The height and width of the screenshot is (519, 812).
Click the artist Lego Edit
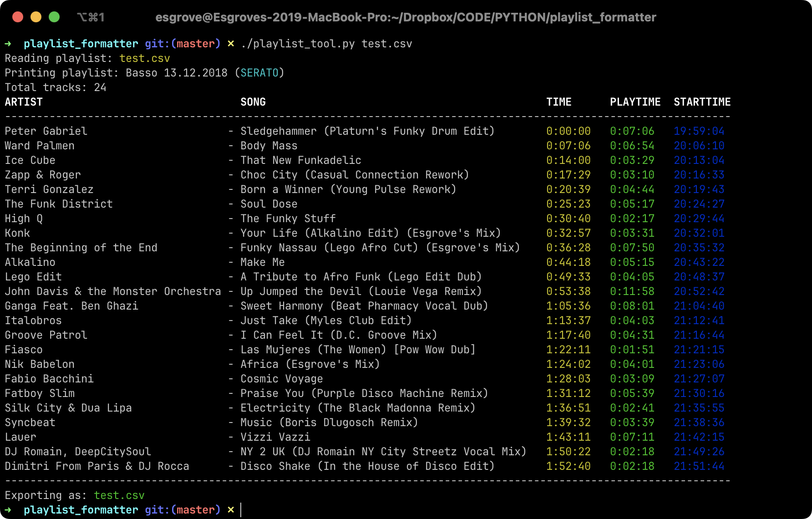tap(33, 277)
